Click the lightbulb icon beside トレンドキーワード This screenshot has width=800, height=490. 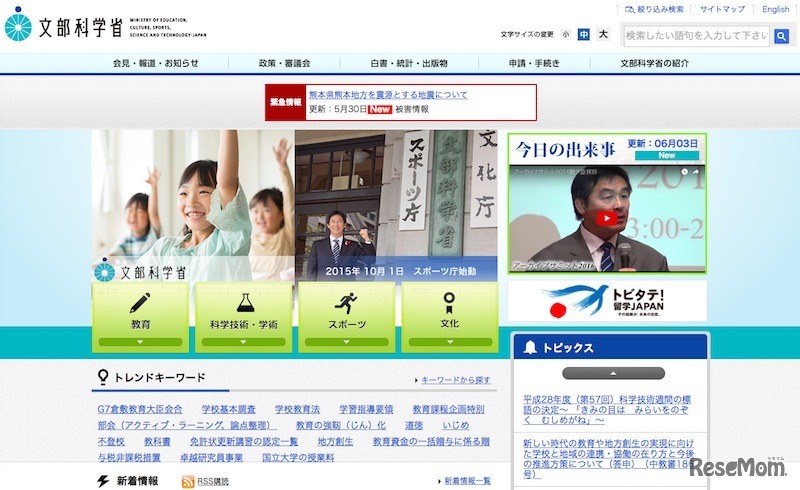[103, 377]
